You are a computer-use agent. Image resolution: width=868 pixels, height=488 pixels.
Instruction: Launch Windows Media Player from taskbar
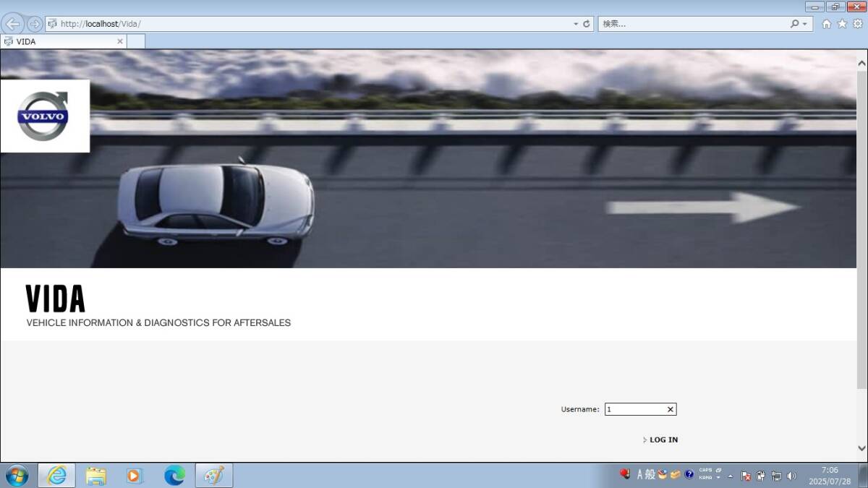pyautogui.click(x=135, y=475)
